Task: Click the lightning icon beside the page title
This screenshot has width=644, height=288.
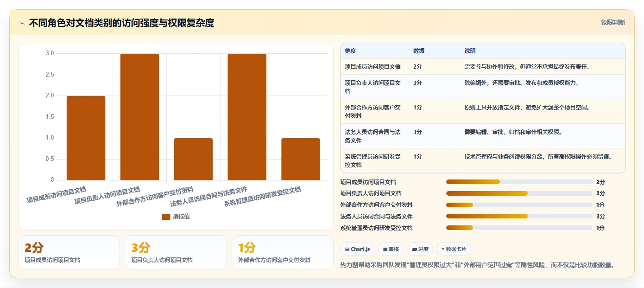Action: 22,23
